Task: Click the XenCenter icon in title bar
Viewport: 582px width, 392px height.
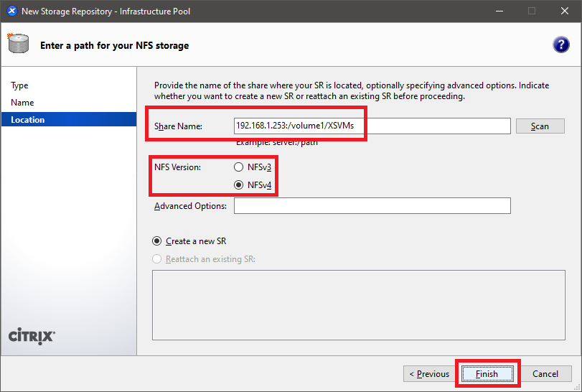Action: (11, 11)
